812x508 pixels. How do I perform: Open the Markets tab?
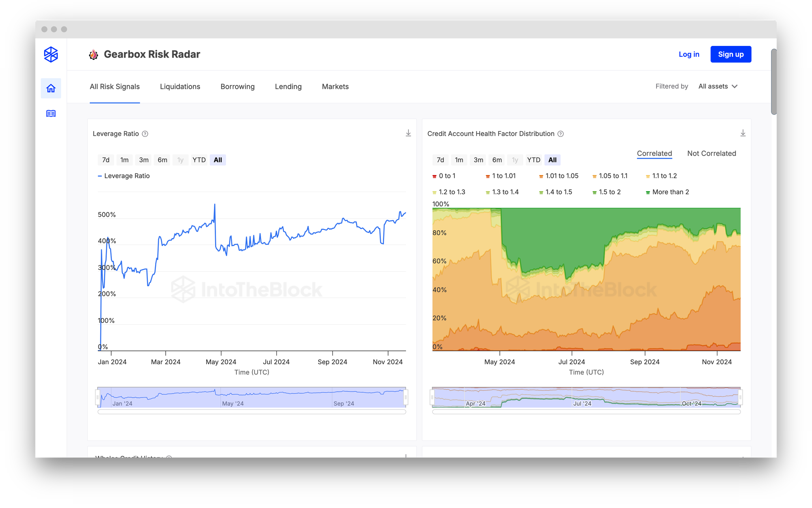(x=335, y=86)
